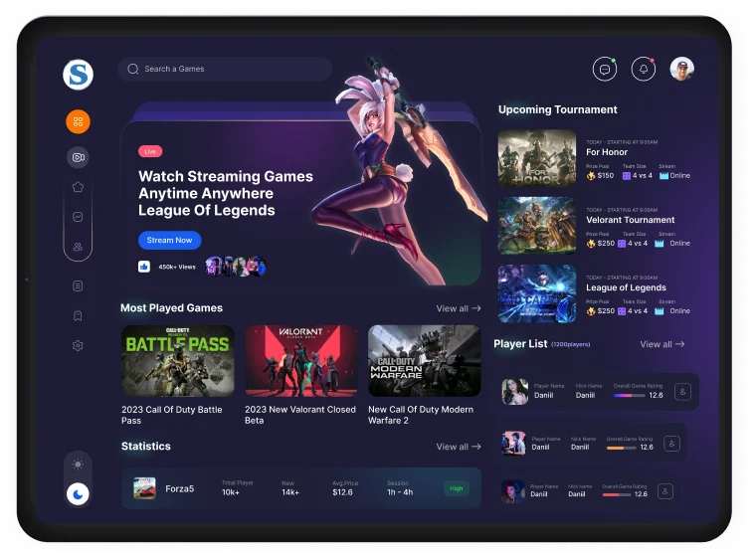The height and width of the screenshot is (560, 756).
Task: Open the favorites star icon in sidebar
Action: coord(79,187)
